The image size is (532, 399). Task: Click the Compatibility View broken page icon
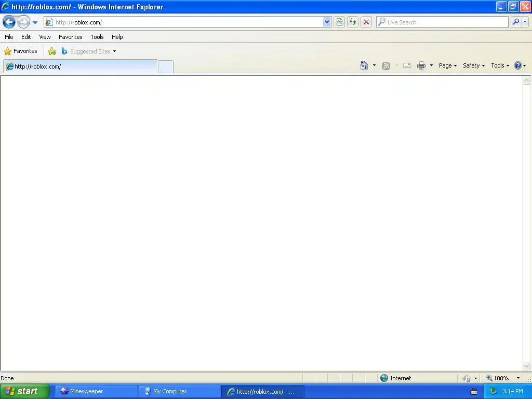point(339,22)
